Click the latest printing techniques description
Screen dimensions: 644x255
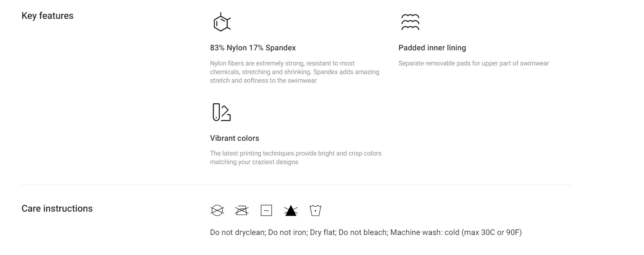tap(296, 158)
